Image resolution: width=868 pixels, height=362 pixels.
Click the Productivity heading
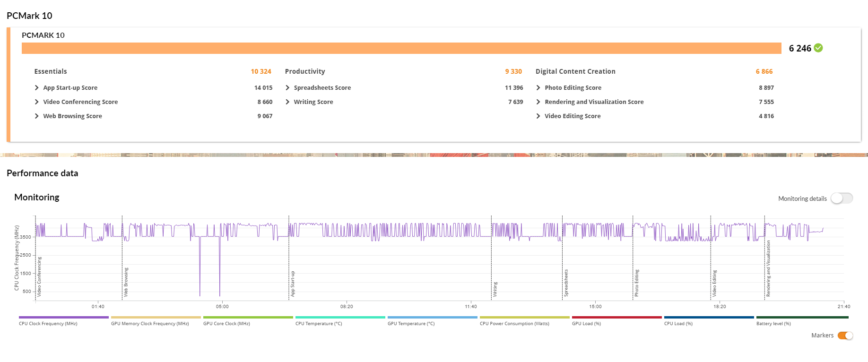tap(305, 71)
